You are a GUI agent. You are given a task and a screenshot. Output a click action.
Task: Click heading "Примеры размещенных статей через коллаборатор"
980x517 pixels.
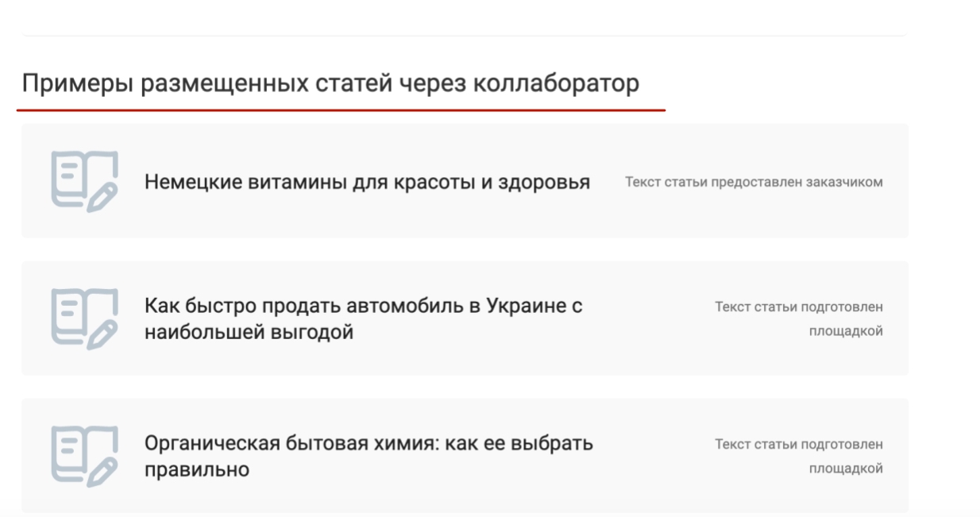pos(330,83)
